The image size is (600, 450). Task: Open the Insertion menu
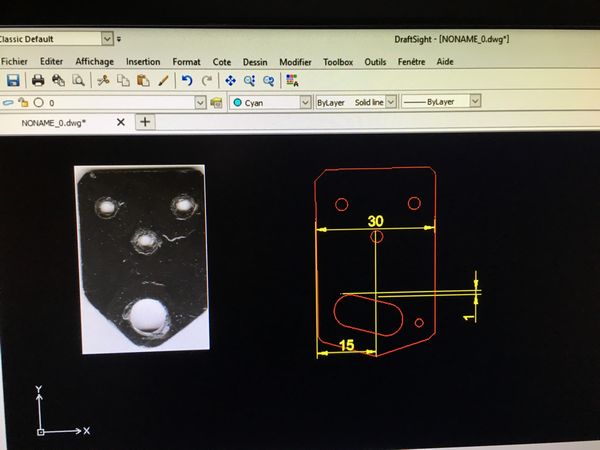click(x=143, y=62)
